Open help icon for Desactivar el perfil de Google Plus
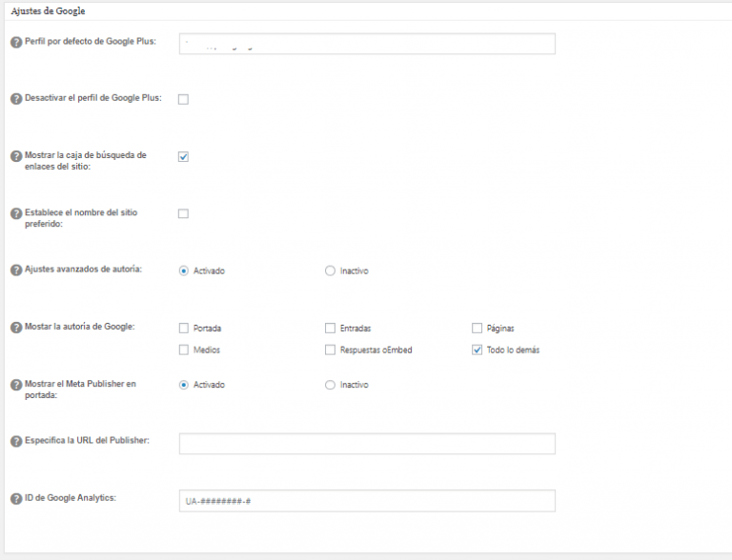The width and height of the screenshot is (732, 560). pos(16,99)
